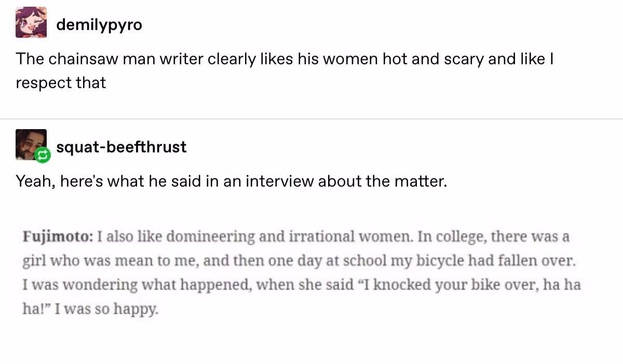Click the divider line between the posts

pyautogui.click(x=311, y=119)
